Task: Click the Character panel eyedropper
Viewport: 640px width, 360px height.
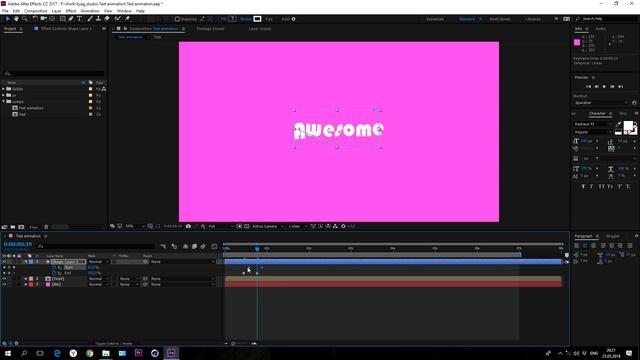Action: 618,124
